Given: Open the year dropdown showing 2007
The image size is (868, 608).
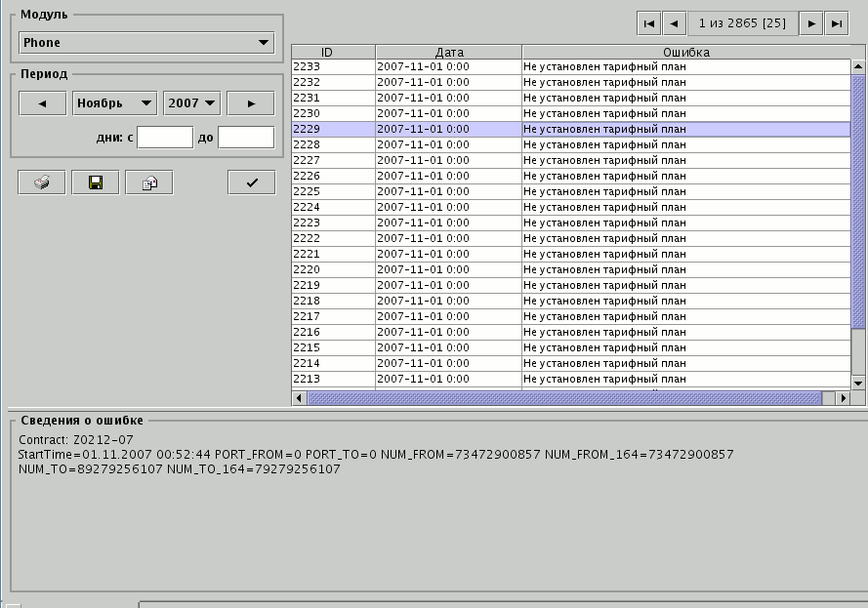Looking at the screenshot, I should pos(191,103).
